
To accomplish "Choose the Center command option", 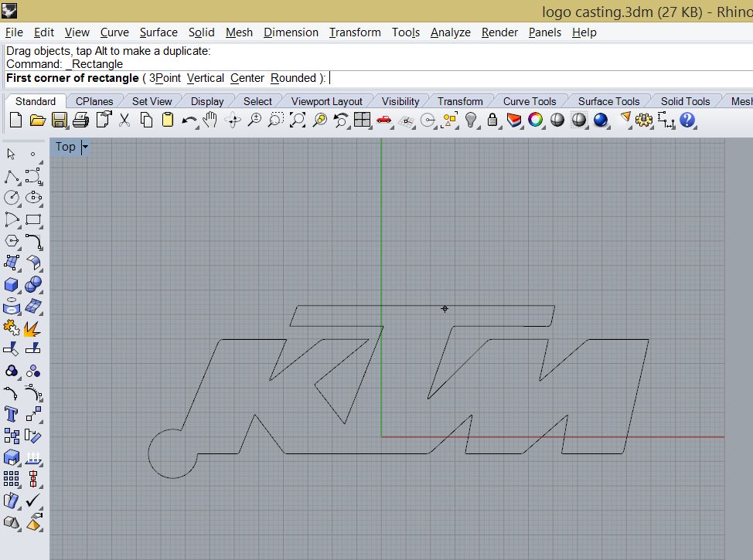I will tap(247, 78).
